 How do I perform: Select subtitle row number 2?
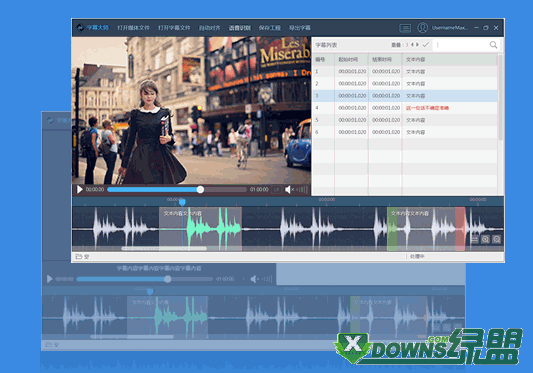[x=405, y=84]
